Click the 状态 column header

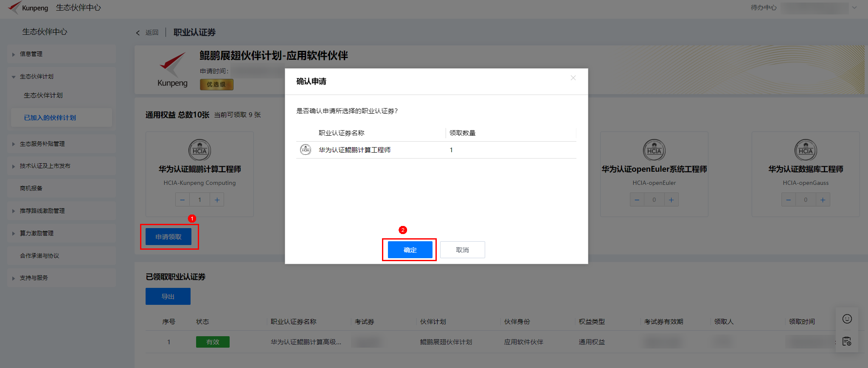point(202,322)
